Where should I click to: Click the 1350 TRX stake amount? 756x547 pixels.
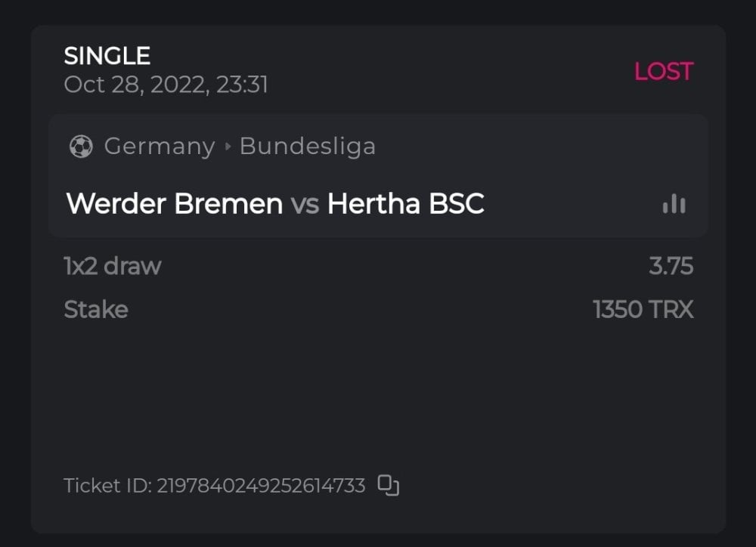coord(643,310)
